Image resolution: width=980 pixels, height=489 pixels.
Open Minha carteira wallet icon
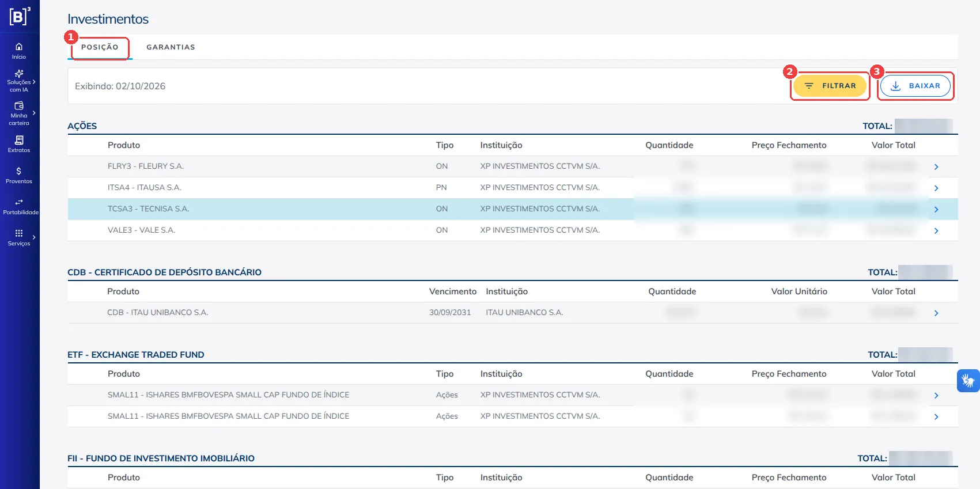coord(19,106)
